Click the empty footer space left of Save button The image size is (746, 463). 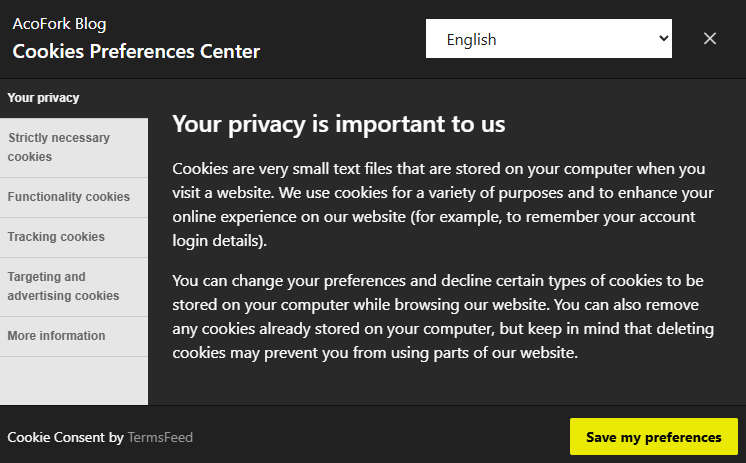(x=380, y=437)
